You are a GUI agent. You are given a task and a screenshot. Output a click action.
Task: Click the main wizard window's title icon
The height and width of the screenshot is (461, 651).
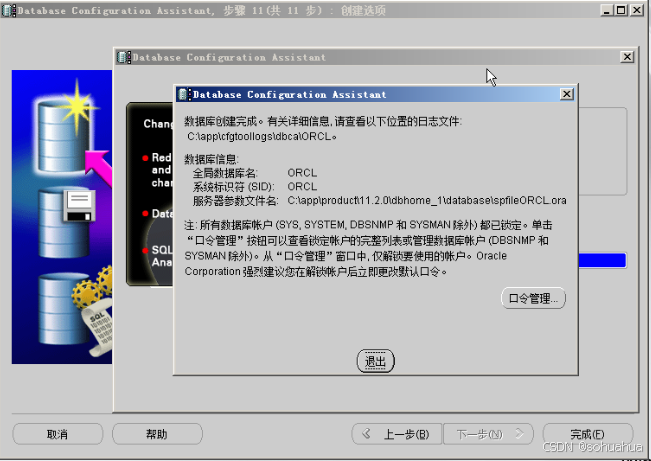[x=9, y=10]
